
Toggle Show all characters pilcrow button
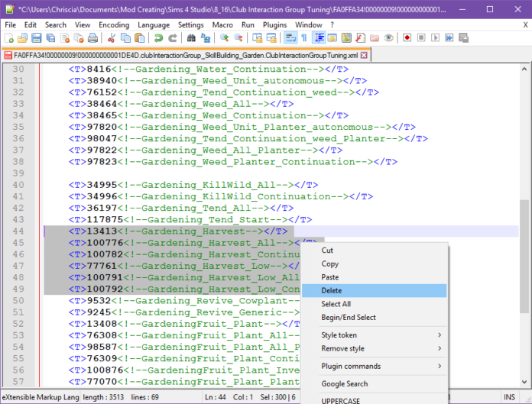click(304, 37)
